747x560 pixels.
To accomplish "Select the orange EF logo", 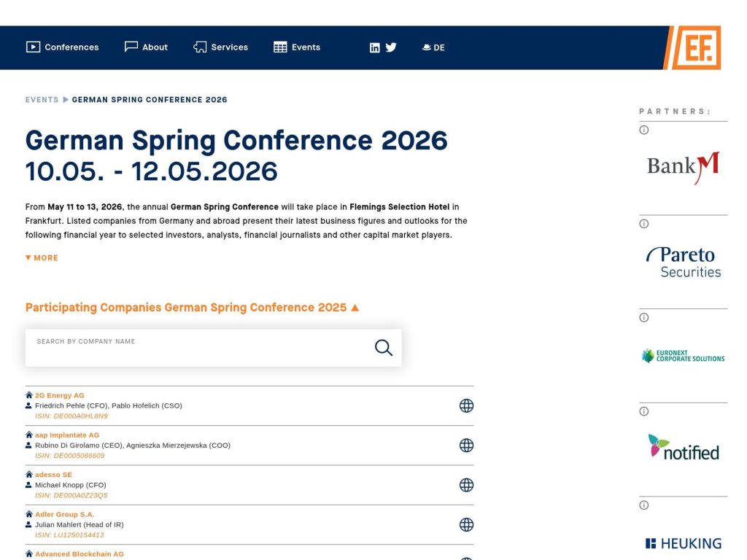I will tap(697, 47).
